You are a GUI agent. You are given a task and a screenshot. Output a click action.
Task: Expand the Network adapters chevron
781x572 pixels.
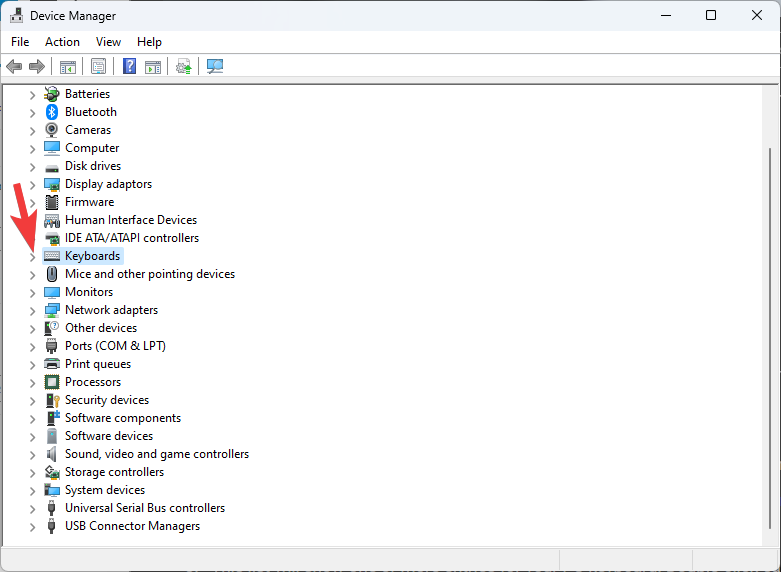tap(32, 311)
